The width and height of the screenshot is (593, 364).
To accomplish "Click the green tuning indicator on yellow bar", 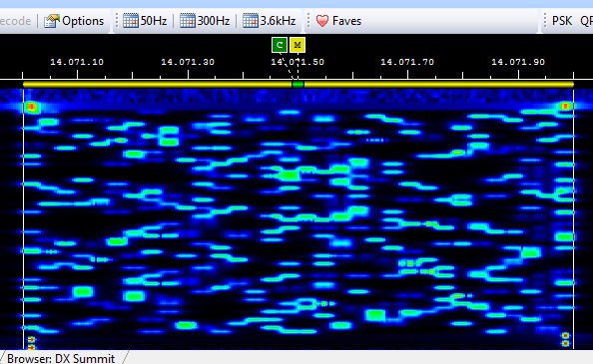I will pyautogui.click(x=297, y=84).
